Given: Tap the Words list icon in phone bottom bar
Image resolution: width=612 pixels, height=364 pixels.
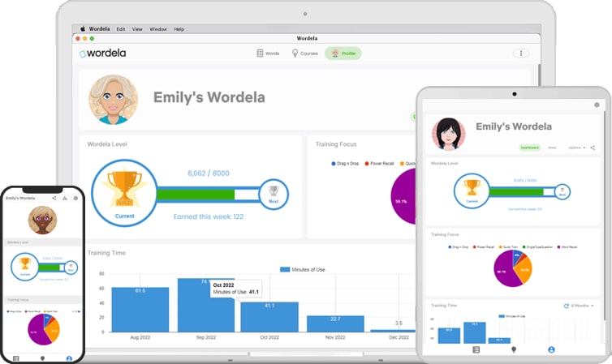Looking at the screenshot, I should (16, 358).
